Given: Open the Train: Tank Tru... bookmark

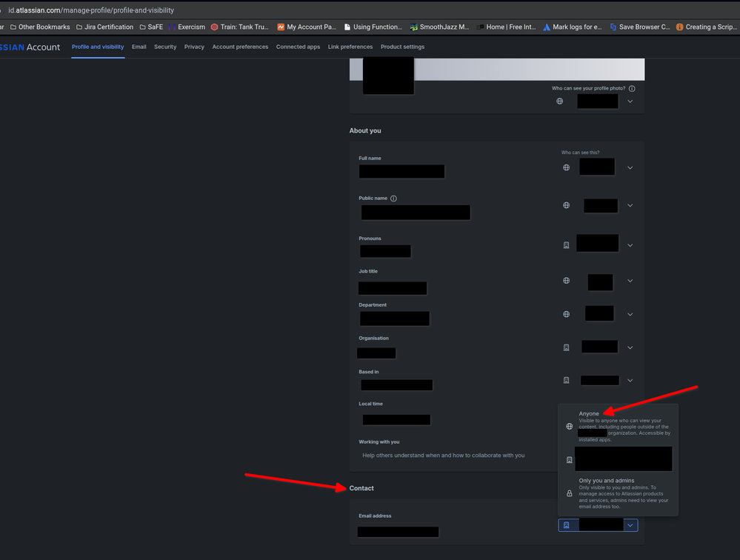Looking at the screenshot, I should pos(240,27).
